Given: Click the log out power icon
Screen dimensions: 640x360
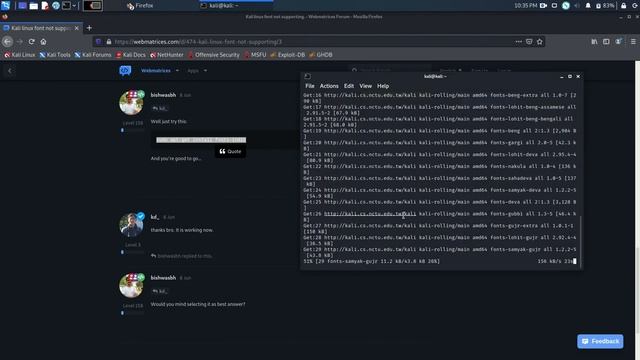Looking at the screenshot, I should 635,6.
